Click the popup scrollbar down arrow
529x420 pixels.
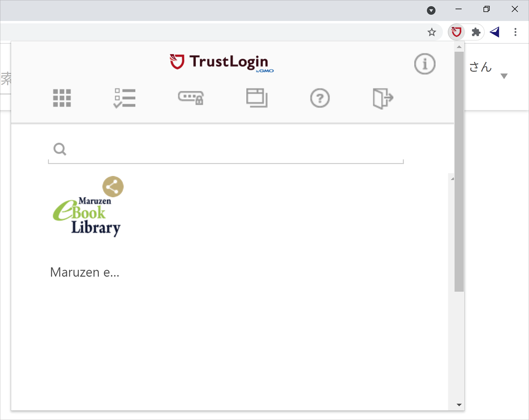(459, 405)
